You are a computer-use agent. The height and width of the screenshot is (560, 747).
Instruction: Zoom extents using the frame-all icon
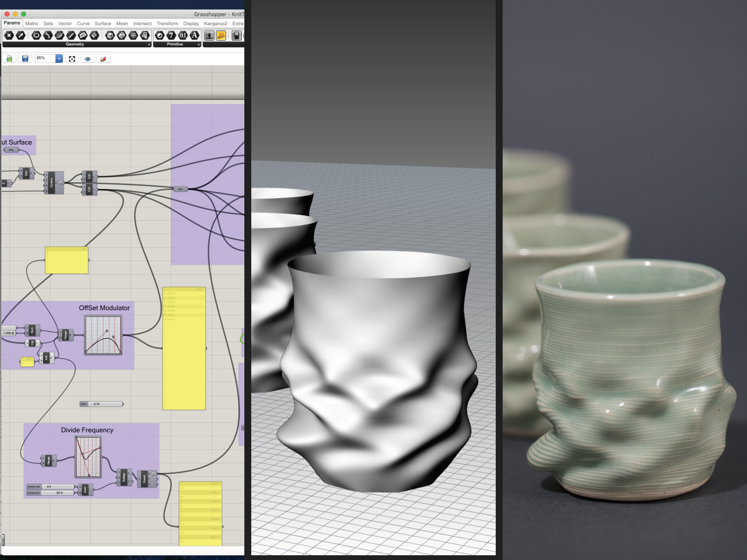(x=72, y=59)
